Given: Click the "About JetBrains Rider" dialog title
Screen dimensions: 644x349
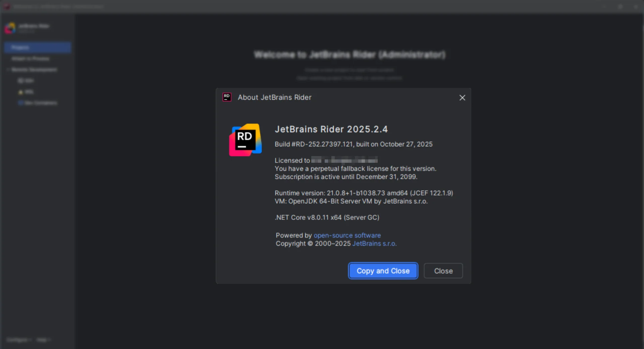Looking at the screenshot, I should tap(275, 97).
